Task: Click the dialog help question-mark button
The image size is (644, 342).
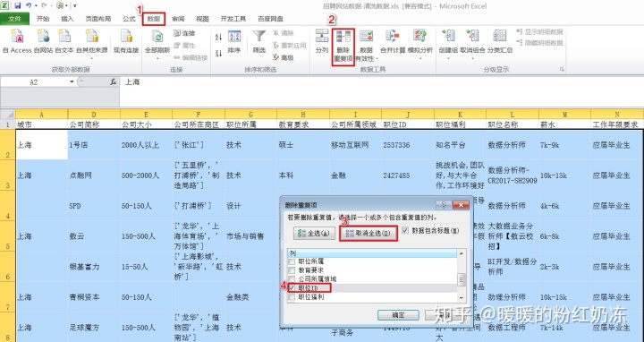Action: click(x=444, y=205)
